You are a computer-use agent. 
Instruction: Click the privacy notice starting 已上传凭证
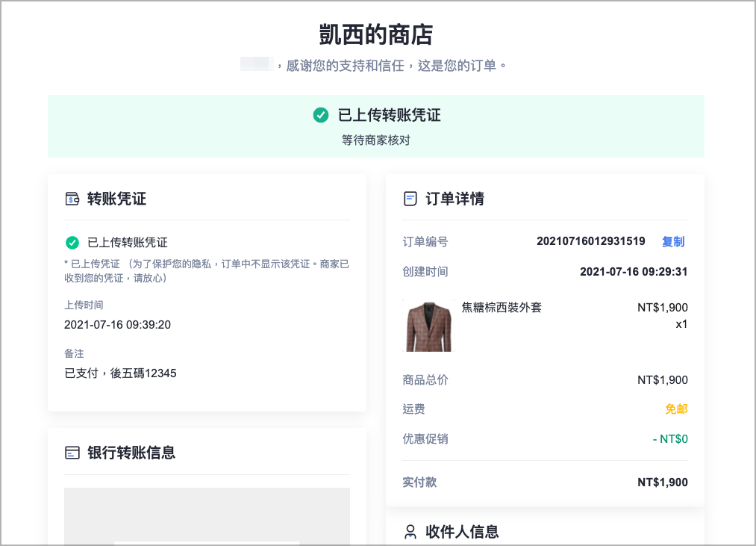pos(207,271)
